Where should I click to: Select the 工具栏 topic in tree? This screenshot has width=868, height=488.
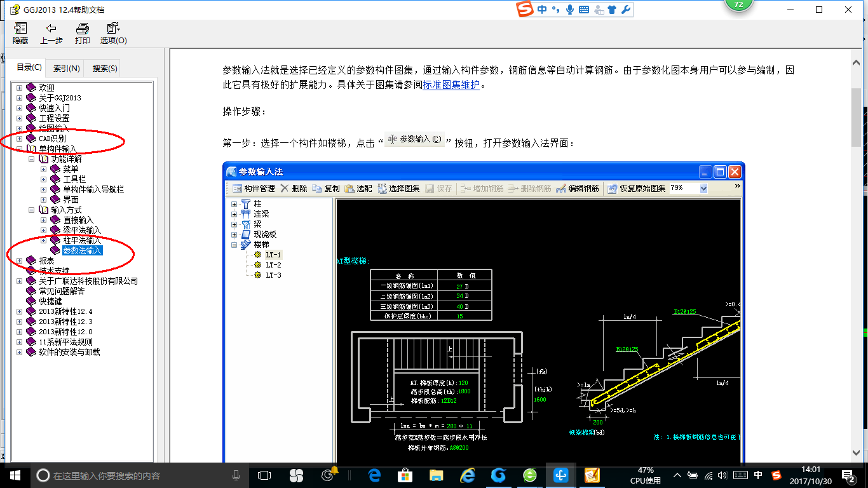pos(74,179)
